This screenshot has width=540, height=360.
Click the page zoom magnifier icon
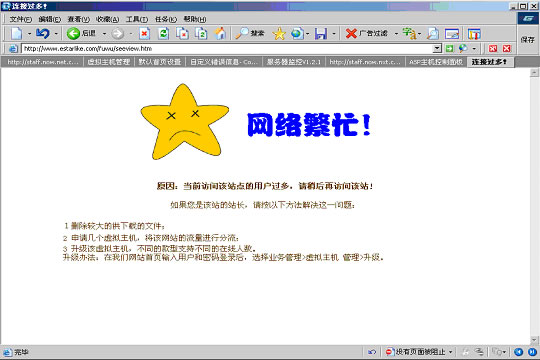coord(433,33)
